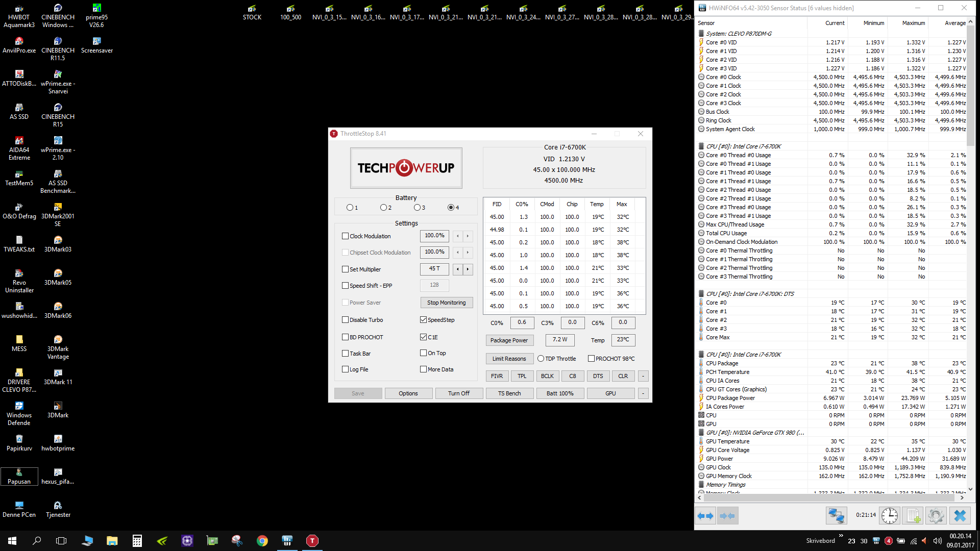The height and width of the screenshot is (551, 980).
Task: Launch 3DMark Vantage shortcut
Action: pyautogui.click(x=58, y=347)
